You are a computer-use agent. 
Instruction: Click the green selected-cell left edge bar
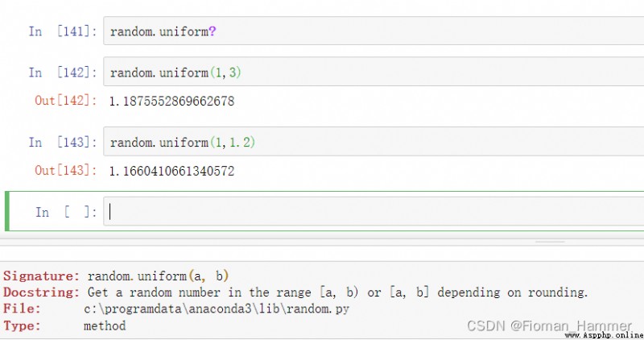click(7, 212)
